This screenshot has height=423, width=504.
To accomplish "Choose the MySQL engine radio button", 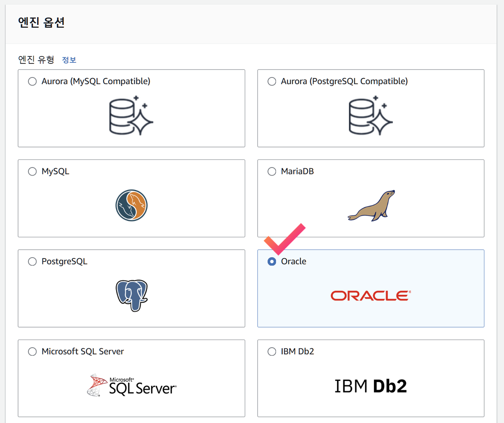I will tap(32, 171).
